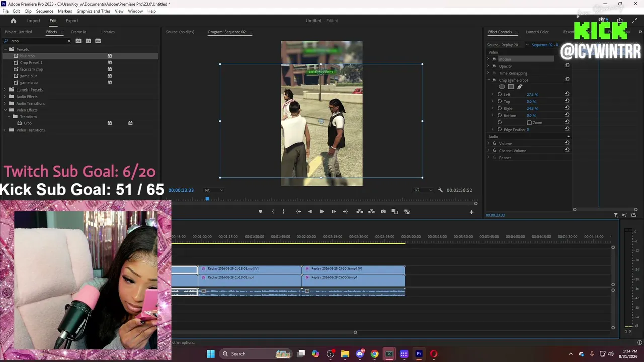Step forward one frame

(x=334, y=212)
